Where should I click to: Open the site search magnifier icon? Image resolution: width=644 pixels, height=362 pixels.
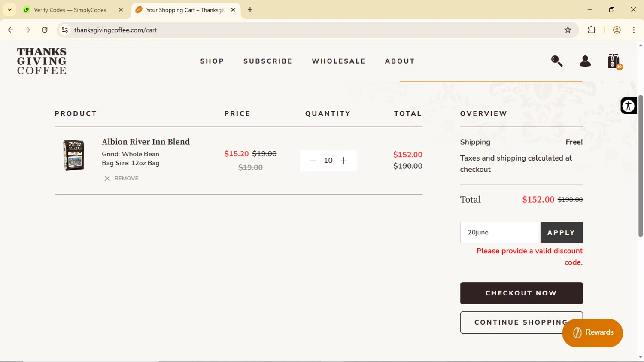pyautogui.click(x=557, y=61)
